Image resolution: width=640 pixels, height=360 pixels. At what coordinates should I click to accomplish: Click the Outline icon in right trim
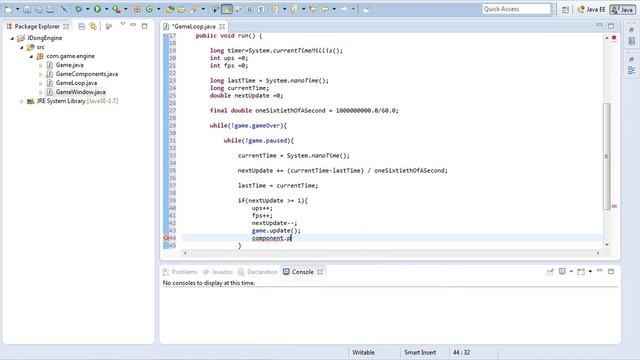point(631,71)
